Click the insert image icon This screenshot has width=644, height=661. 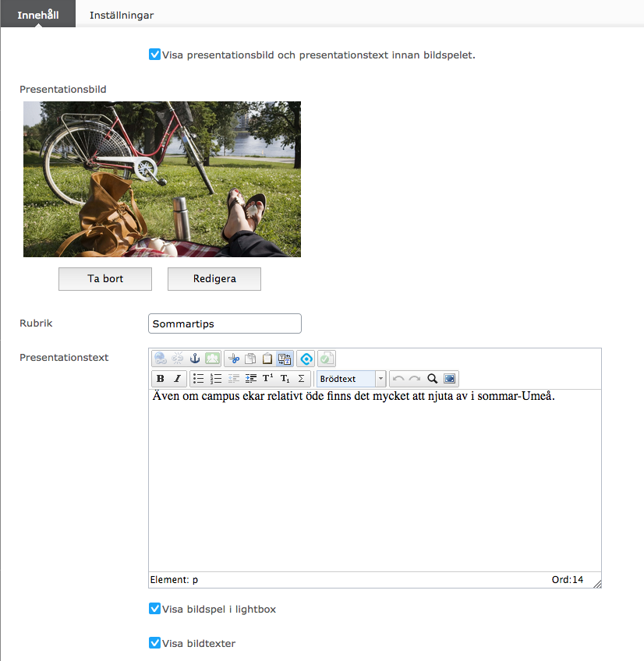(213, 359)
